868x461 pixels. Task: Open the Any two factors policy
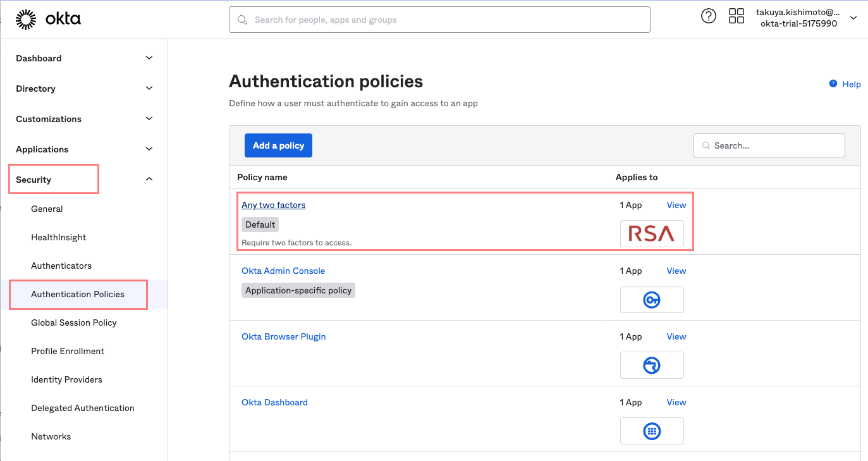coord(273,205)
